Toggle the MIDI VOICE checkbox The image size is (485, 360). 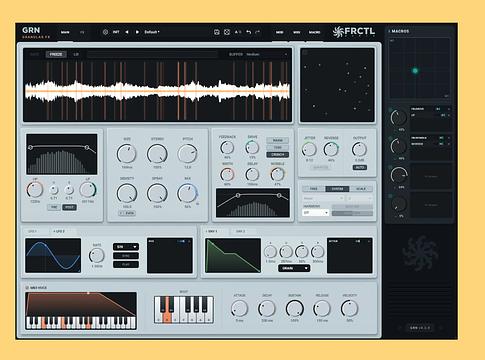27,288
